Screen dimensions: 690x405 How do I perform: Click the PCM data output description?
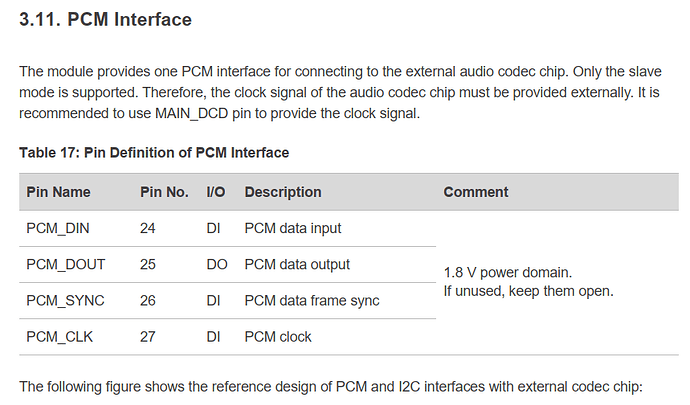click(297, 265)
